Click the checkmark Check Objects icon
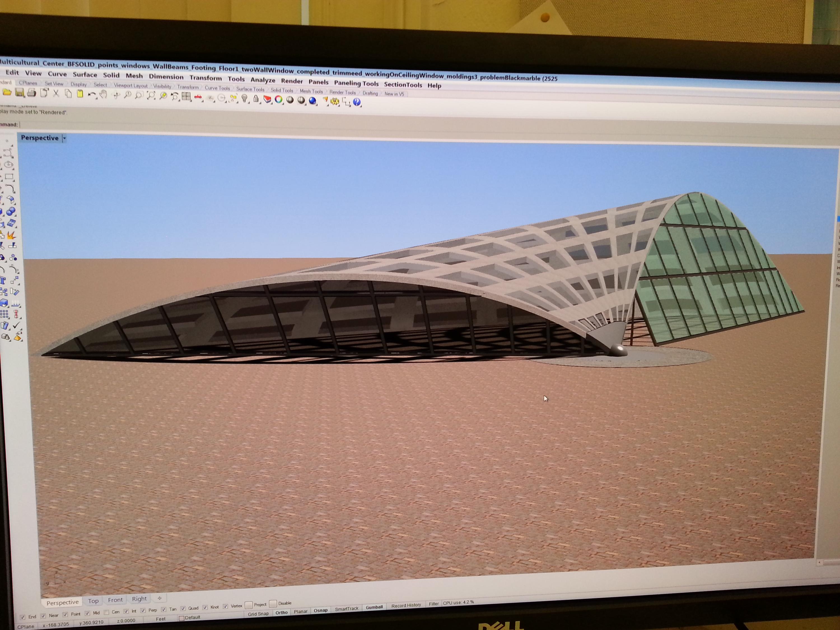Screen dimensions: 840x630 (x=16, y=325)
